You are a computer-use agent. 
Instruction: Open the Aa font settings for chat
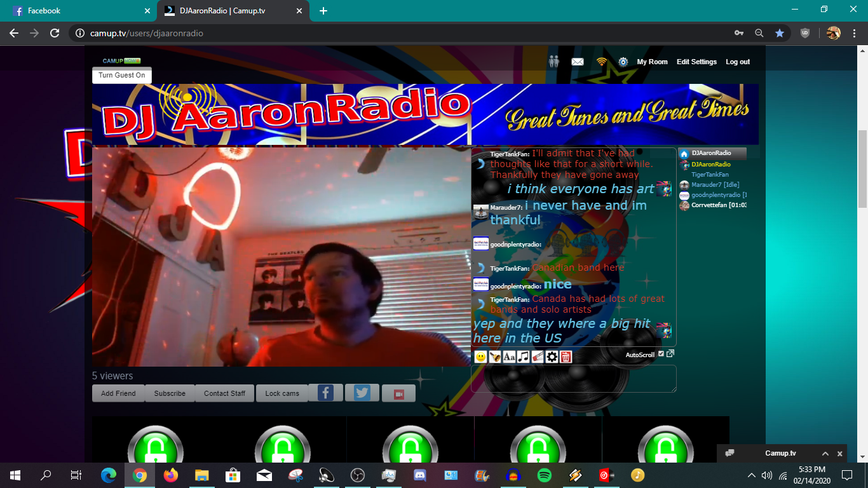click(x=509, y=356)
